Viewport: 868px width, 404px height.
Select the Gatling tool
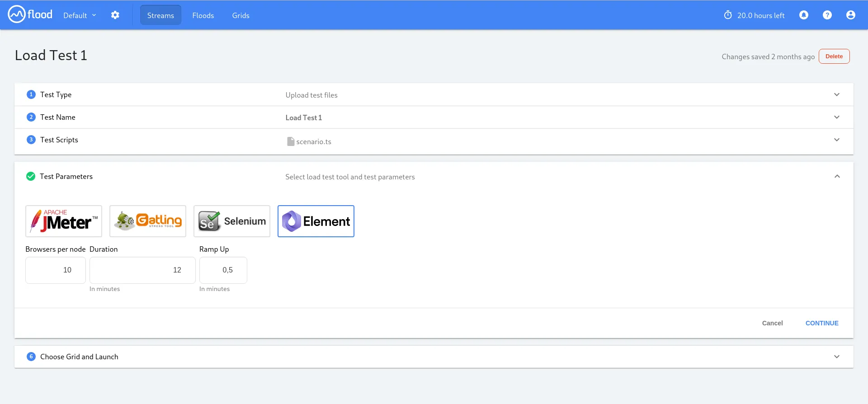[x=148, y=221]
